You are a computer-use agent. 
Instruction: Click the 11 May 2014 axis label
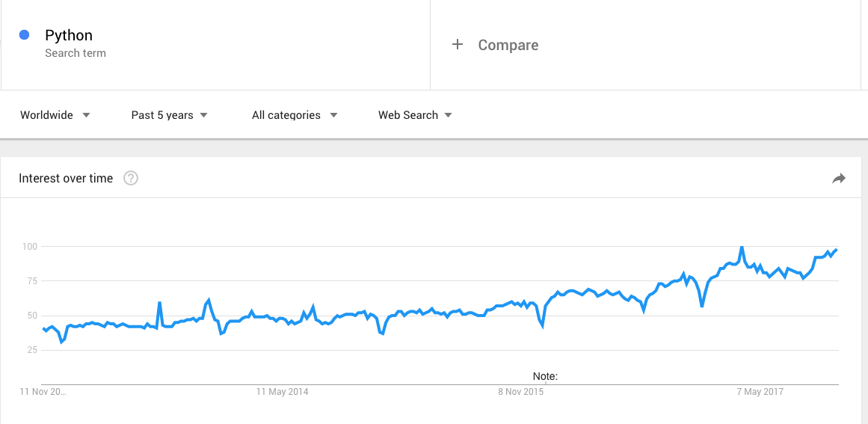coord(283,392)
